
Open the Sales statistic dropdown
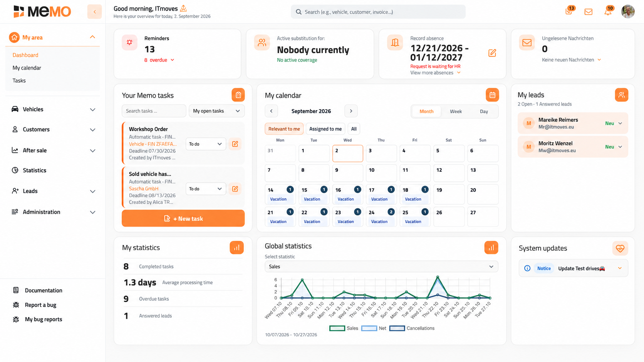pos(381,267)
